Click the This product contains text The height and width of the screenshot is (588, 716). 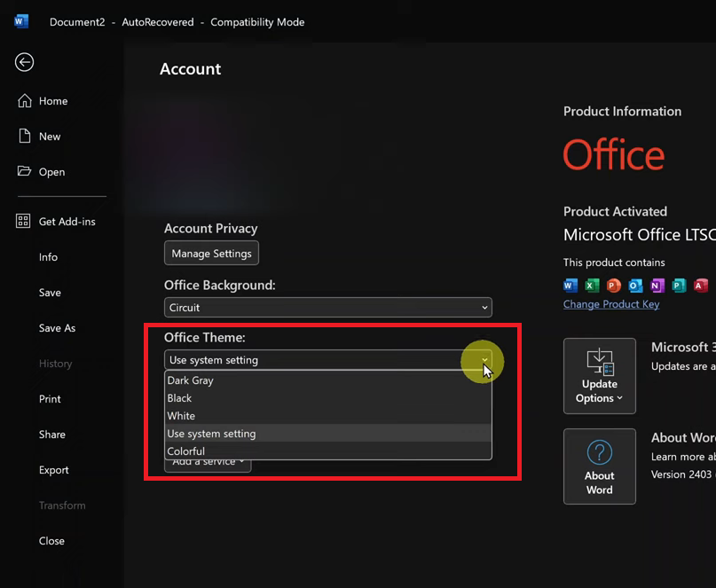click(614, 263)
